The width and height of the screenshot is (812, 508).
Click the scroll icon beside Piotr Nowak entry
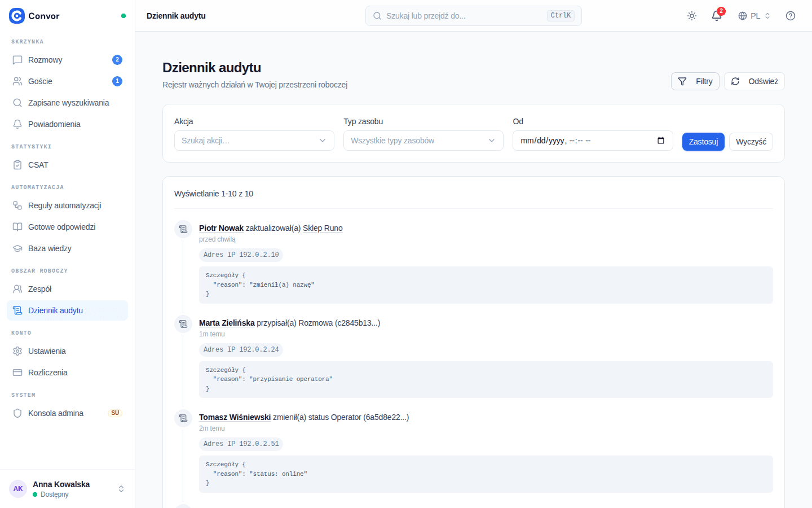click(x=183, y=229)
